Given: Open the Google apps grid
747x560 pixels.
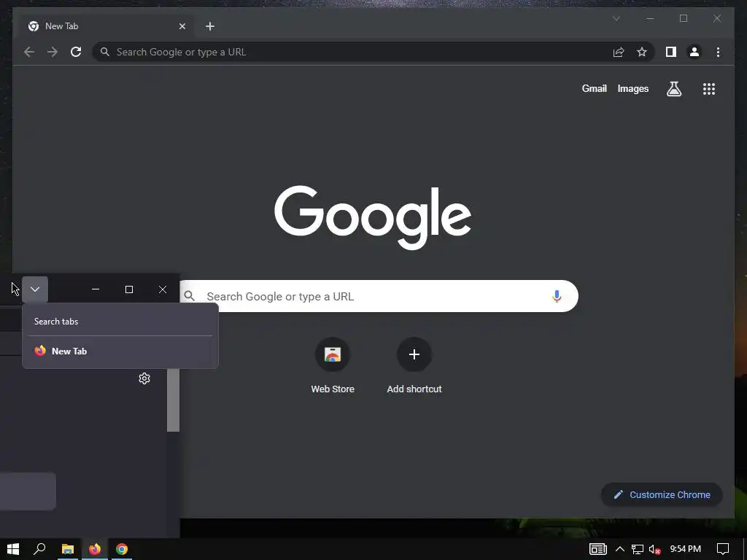Looking at the screenshot, I should (709, 89).
